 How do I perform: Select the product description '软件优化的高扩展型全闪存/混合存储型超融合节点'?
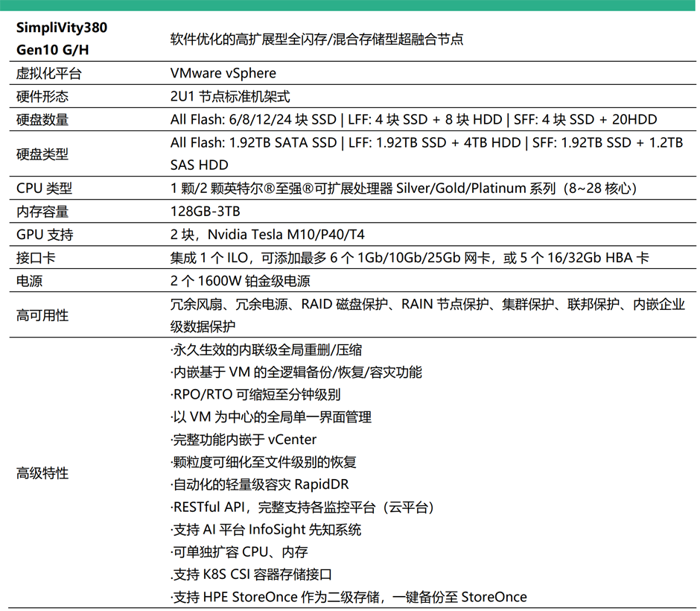316,39
